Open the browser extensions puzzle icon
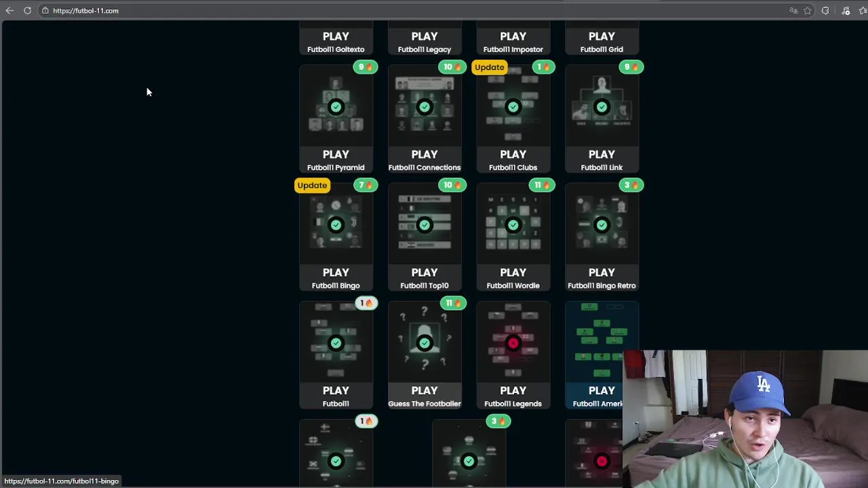This screenshot has width=868, height=488. coord(825,11)
